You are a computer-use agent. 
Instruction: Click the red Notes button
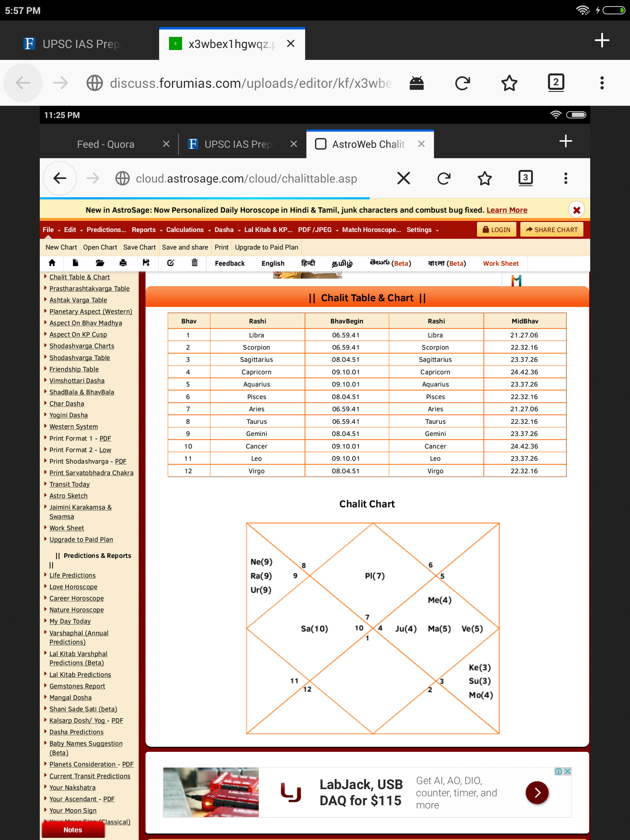click(73, 830)
